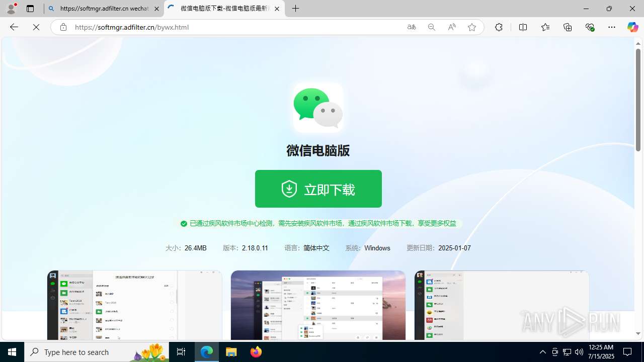This screenshot has height=362, width=644.
Task: Switch to softmgr.adfilter.cn wechat tab
Action: click(x=104, y=9)
